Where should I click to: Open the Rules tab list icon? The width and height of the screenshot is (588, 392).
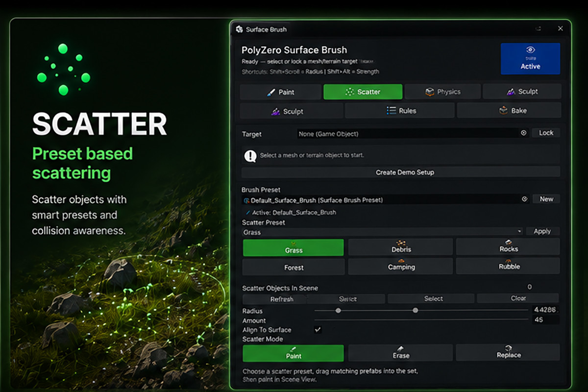(392, 111)
